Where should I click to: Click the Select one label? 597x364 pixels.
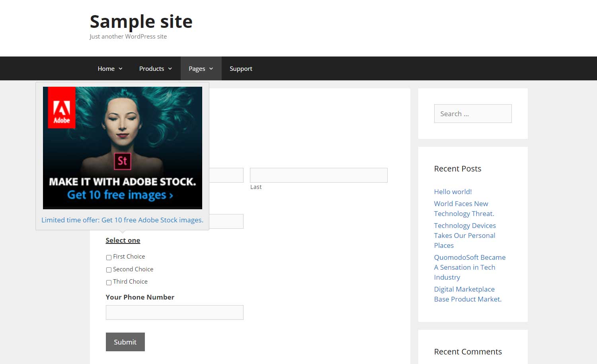(x=123, y=240)
